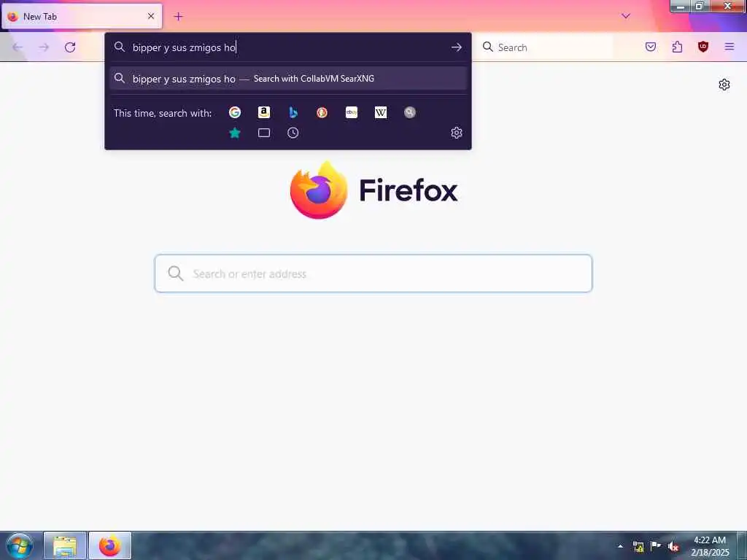Open the uBlock Origin shield icon

point(703,47)
